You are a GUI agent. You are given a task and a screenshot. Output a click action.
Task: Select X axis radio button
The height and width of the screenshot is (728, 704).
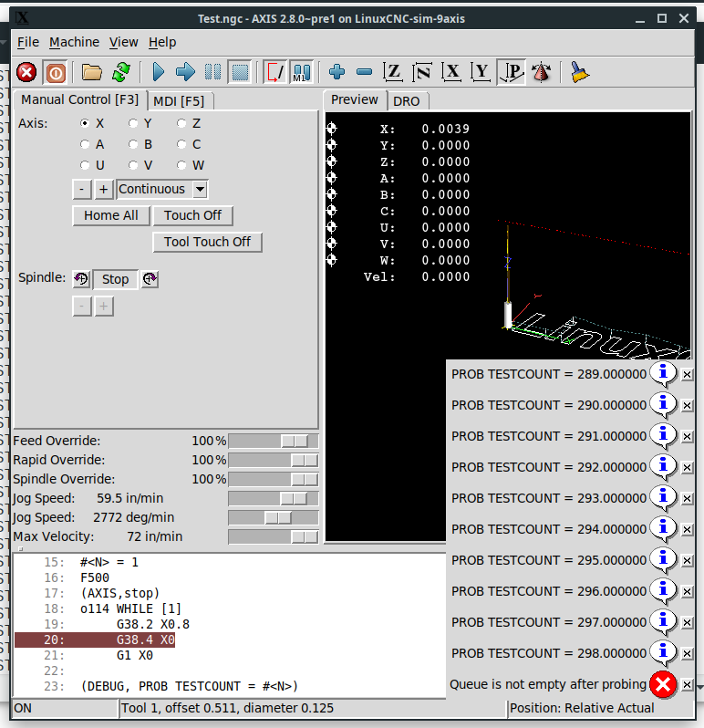pos(85,123)
